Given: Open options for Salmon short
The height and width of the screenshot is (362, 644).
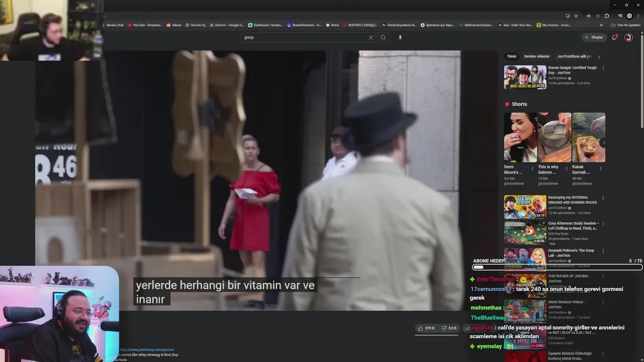Looking at the screenshot, I should [567, 169].
